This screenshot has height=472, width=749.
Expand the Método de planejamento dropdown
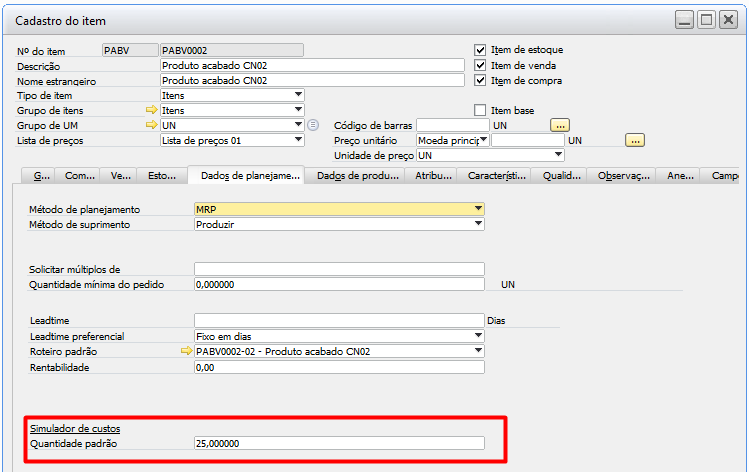pyautogui.click(x=479, y=209)
